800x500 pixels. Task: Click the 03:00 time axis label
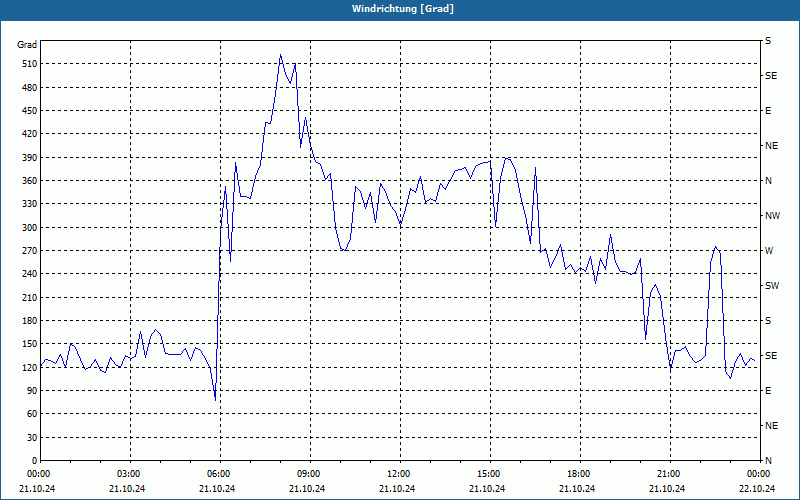(130, 474)
